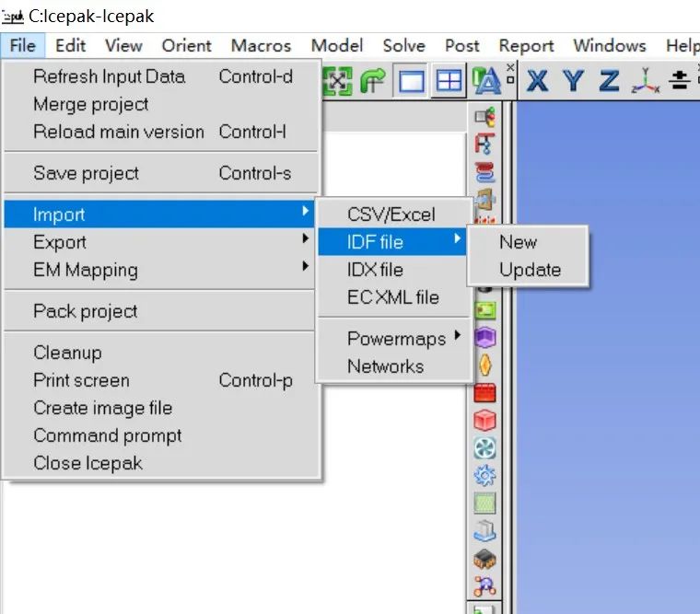Expand the Export submenu
Viewport: 700px width, 614px height.
159,242
